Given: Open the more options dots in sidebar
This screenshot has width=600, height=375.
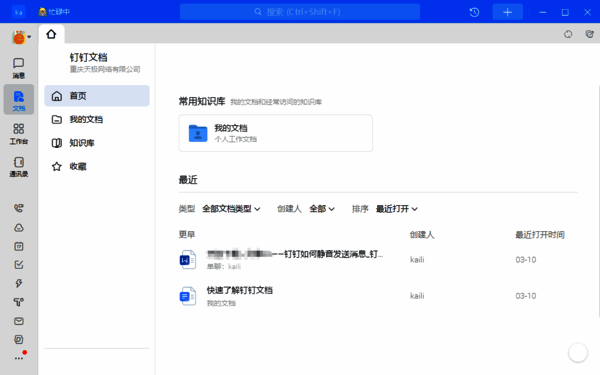Looking at the screenshot, I should point(19,359).
